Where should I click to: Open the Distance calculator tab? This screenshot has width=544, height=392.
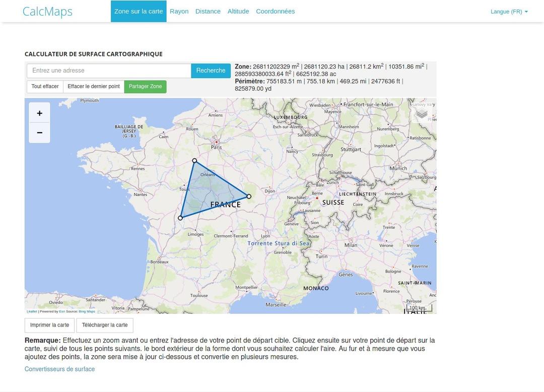pyautogui.click(x=208, y=11)
